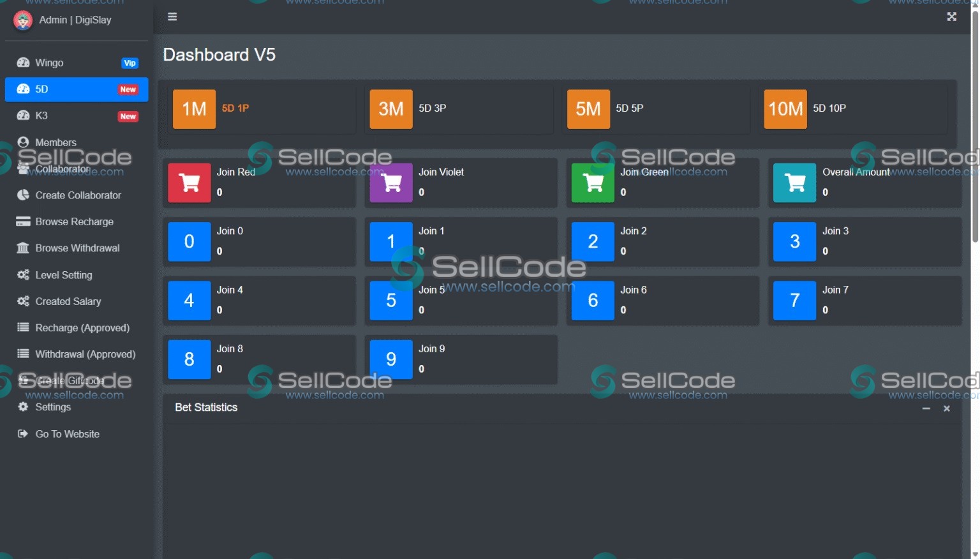This screenshot has height=559, width=980.
Task: Open Browse Withdrawal page
Action: pos(77,248)
